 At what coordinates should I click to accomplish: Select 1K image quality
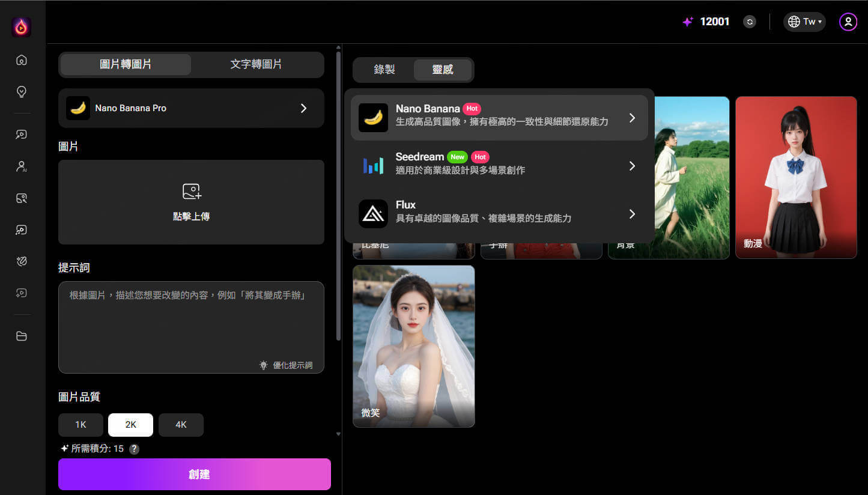coord(80,425)
